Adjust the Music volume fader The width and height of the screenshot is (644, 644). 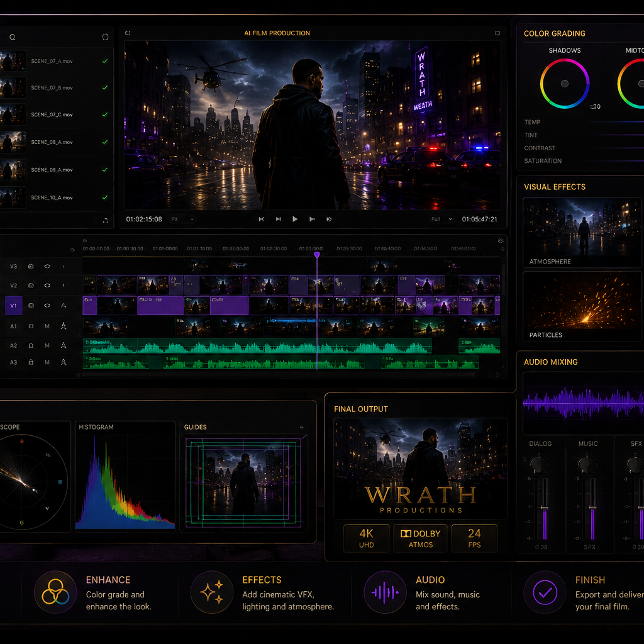click(x=592, y=509)
